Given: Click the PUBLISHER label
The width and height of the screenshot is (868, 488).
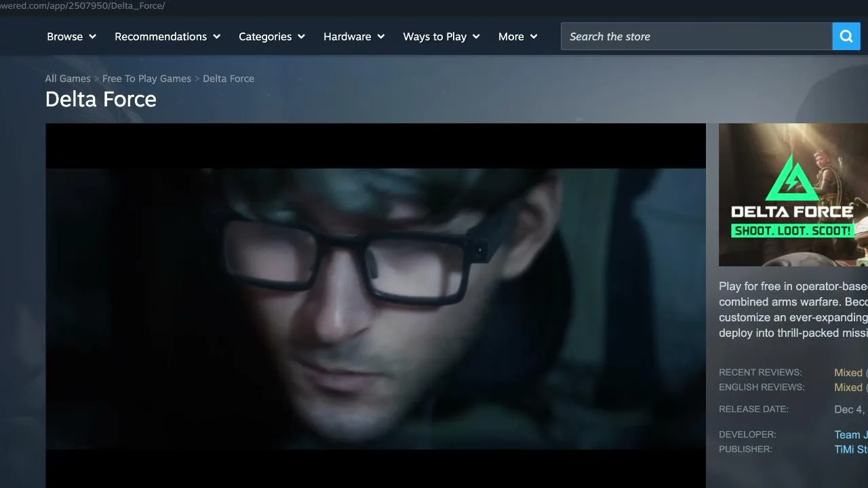Looking at the screenshot, I should tap(745, 450).
